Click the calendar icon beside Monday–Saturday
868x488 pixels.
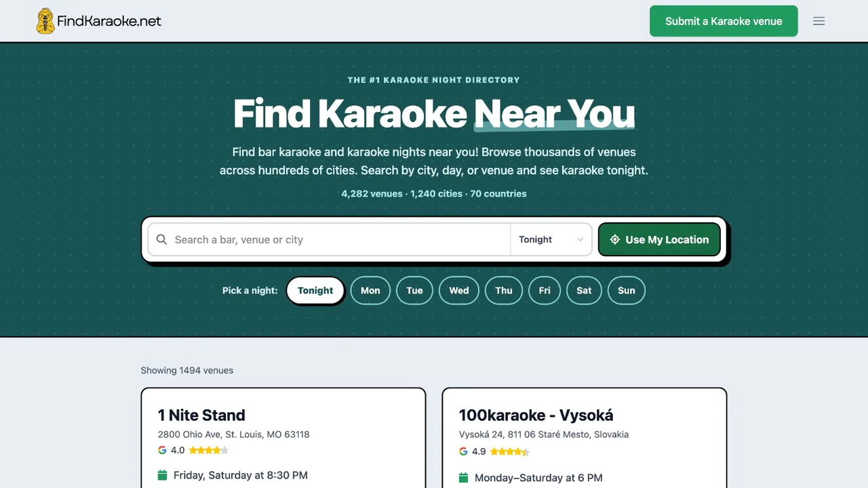pyautogui.click(x=463, y=478)
